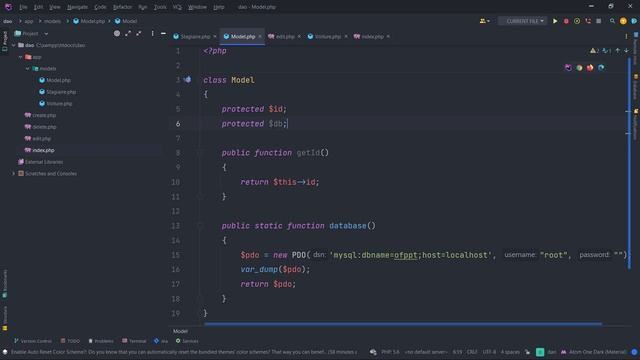640x360 pixels.
Task: Click the app breadcrumb in navigation bar
Action: point(29,21)
